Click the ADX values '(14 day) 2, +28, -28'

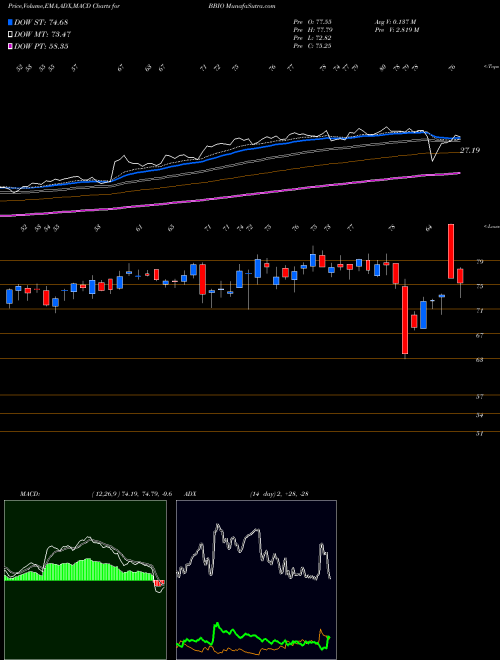(279, 494)
